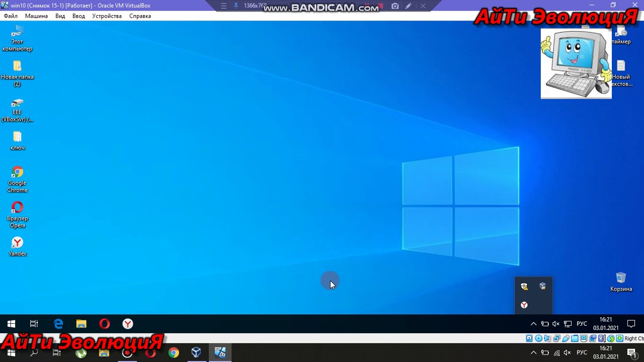Click VirtualBox Guest Additions tray overflow icon
644x362 pixels.
coord(542,286)
